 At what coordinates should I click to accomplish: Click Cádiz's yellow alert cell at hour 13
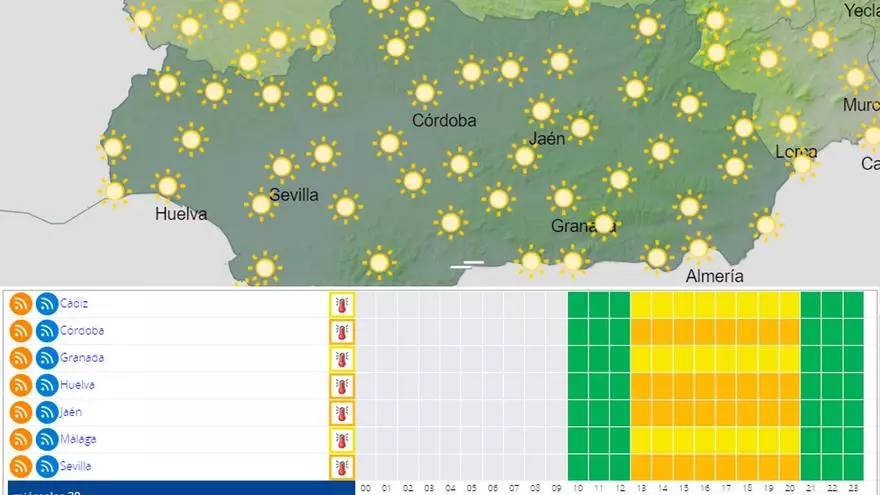(x=641, y=304)
